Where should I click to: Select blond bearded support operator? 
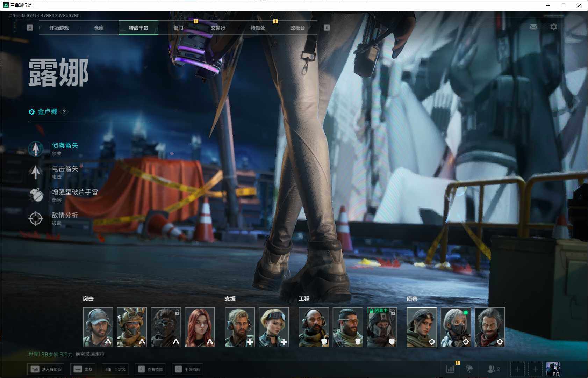click(x=240, y=327)
